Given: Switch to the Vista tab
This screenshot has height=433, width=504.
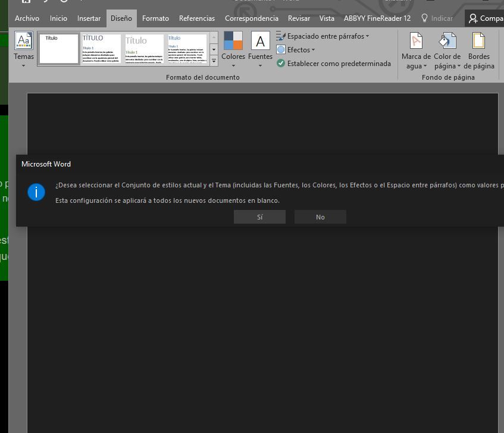Looking at the screenshot, I should [327, 18].
